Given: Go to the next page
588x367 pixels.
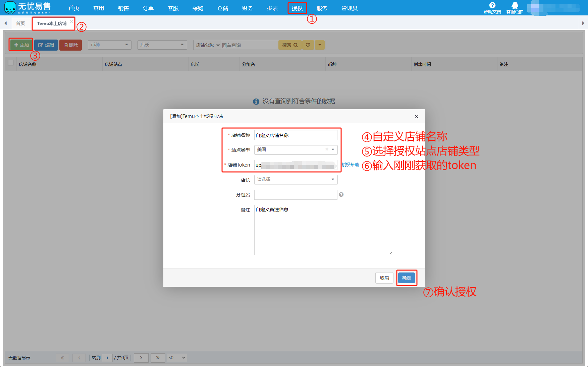Looking at the screenshot, I should 141,358.
